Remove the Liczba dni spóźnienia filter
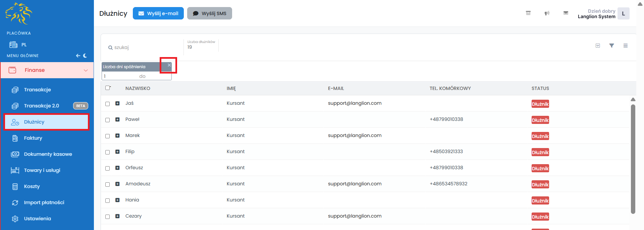This screenshot has height=230, width=644. [169, 65]
